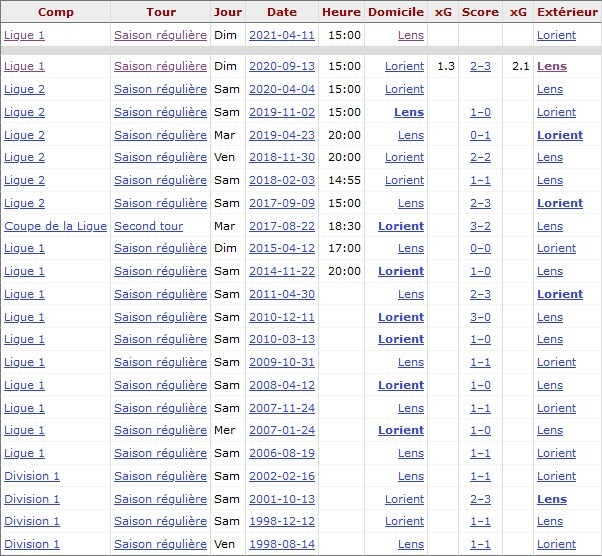Open the 1–0 score for 2007-01-24
602x556 pixels.
pos(480,430)
